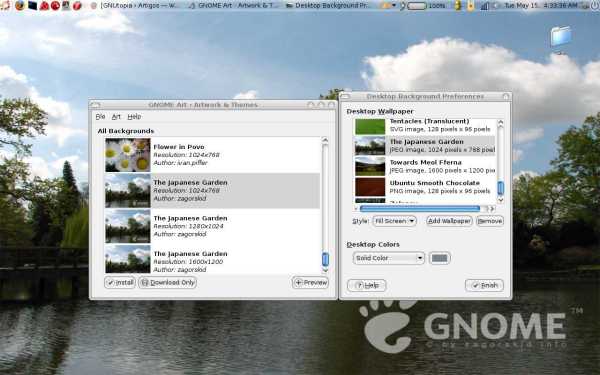
Task: Open the Art menu in GNOME Art
Action: point(116,116)
